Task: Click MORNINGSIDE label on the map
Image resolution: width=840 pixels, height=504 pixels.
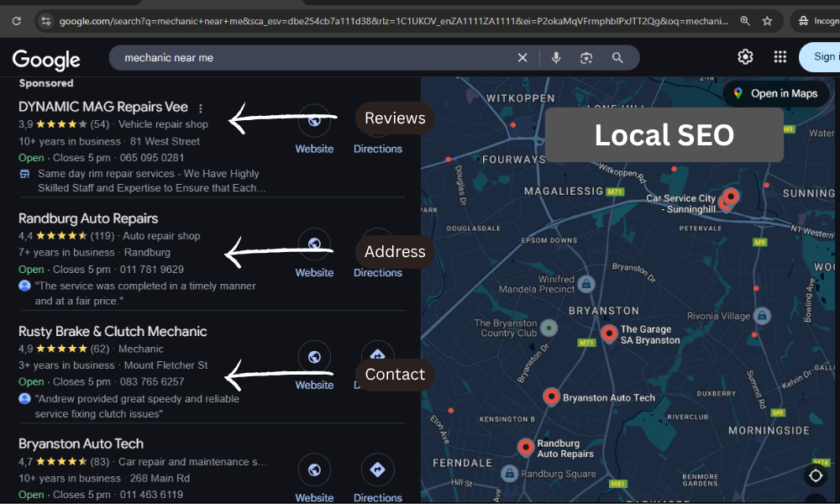Action: pyautogui.click(x=769, y=431)
